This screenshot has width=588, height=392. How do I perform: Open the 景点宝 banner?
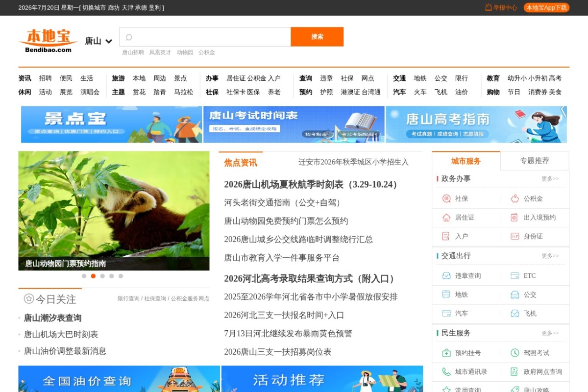point(112,124)
